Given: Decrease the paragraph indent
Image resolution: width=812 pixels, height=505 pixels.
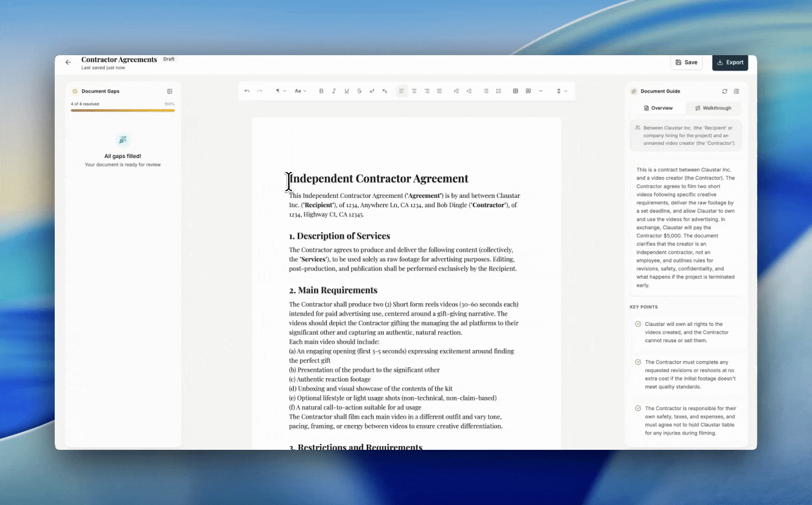Looking at the screenshot, I should point(469,91).
